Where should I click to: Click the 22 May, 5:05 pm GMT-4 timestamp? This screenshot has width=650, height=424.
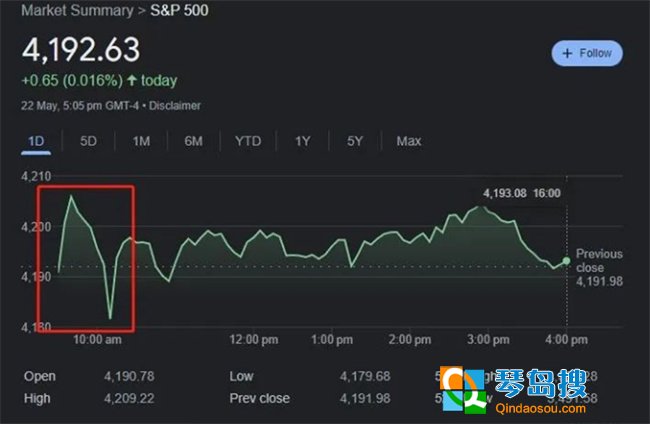(80, 106)
